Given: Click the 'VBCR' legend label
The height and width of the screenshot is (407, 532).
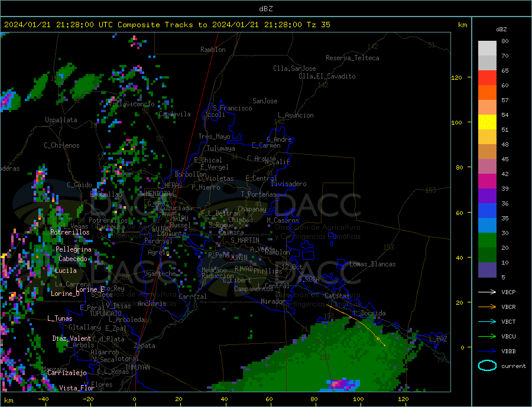Looking at the screenshot, I should 508,307.
